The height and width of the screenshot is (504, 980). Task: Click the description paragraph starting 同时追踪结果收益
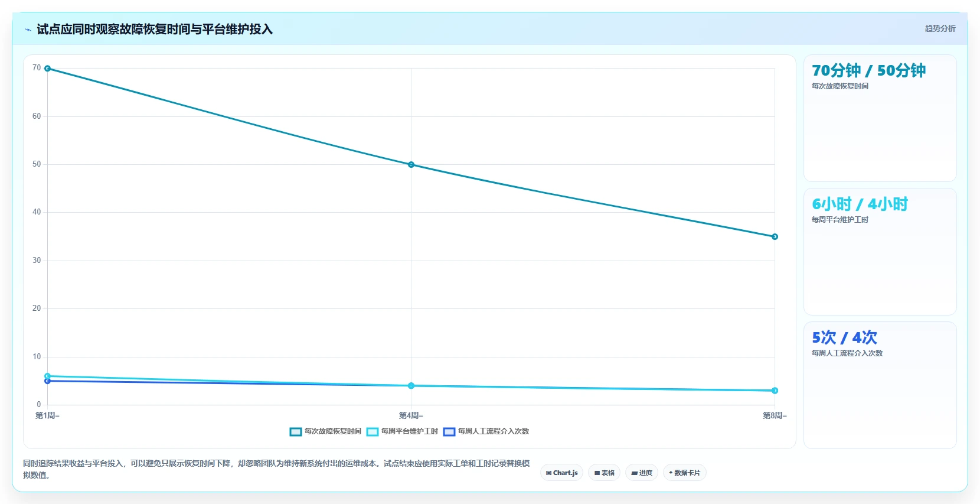276,469
